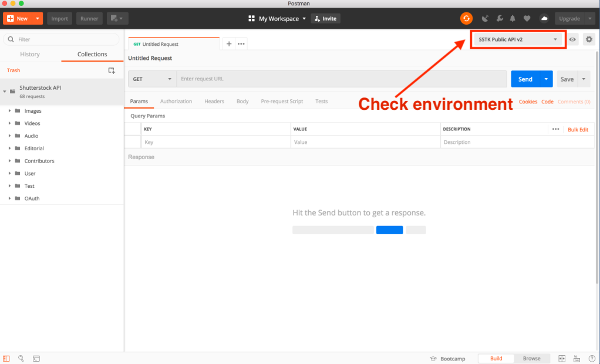The height and width of the screenshot is (364, 600).
Task: Open the Save button dropdown arrow
Action: click(x=584, y=79)
